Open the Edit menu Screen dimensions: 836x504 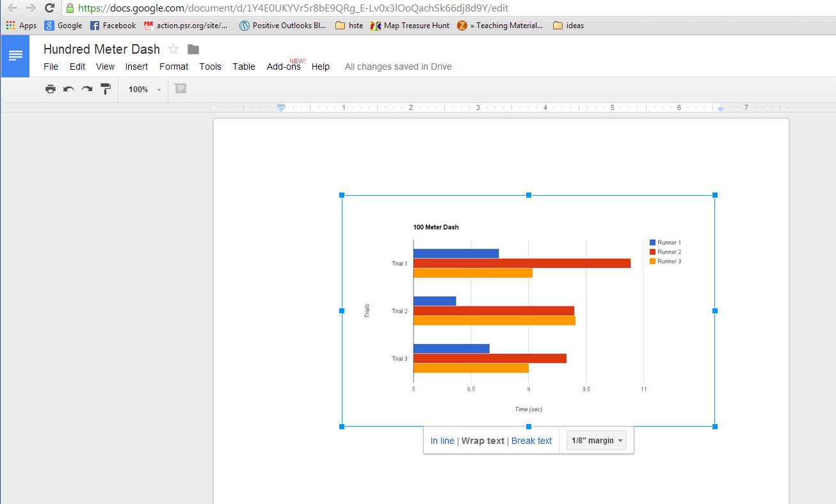tap(77, 67)
